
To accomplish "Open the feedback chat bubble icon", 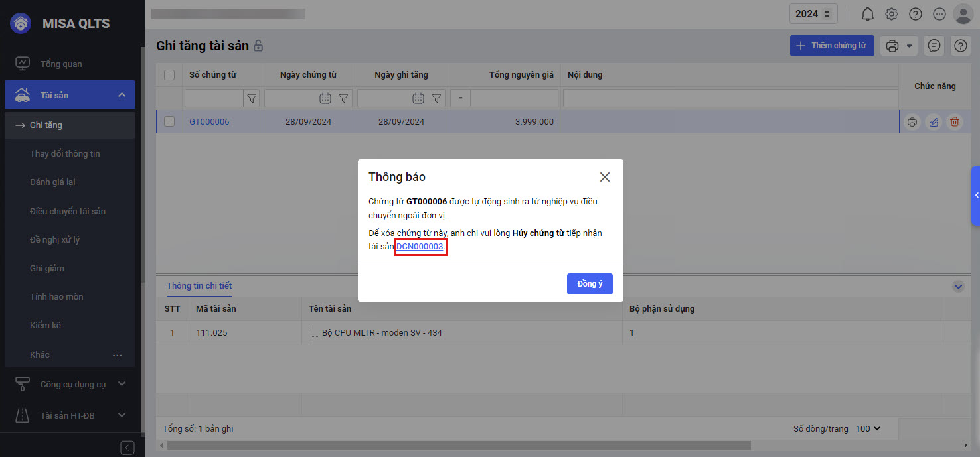I will [934, 46].
